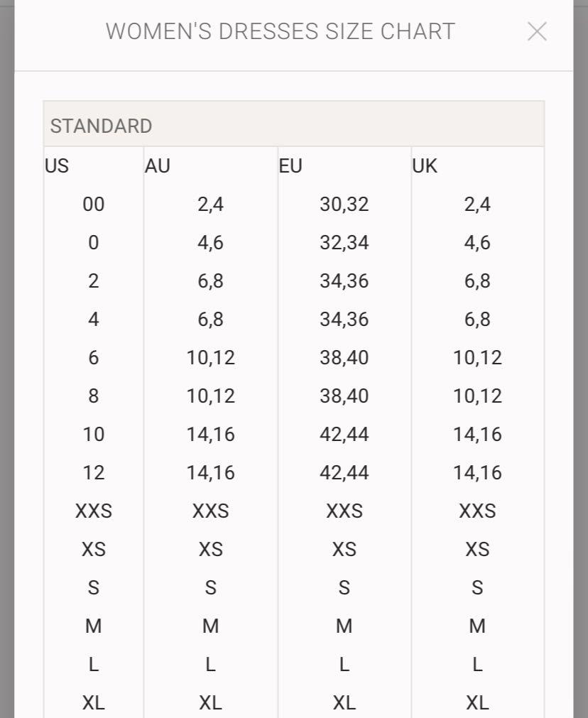Screen dimensions: 588x718
Task: Click L in the US column
Action: pos(94,665)
